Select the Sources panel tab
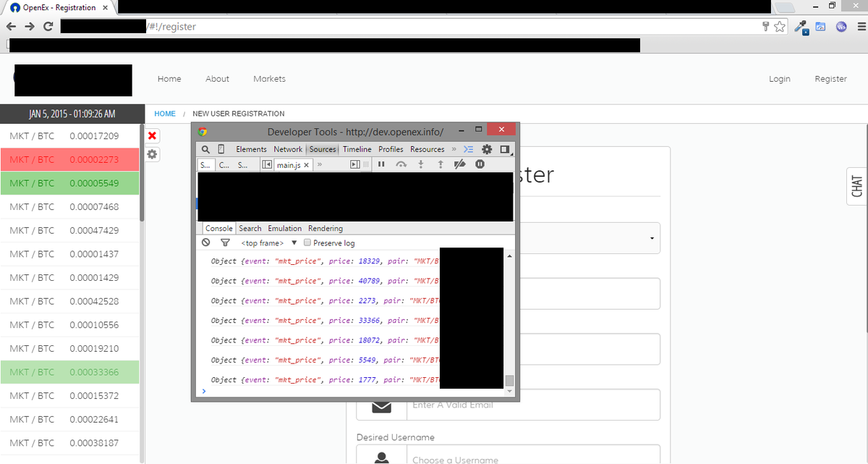868x464 pixels. 323,149
